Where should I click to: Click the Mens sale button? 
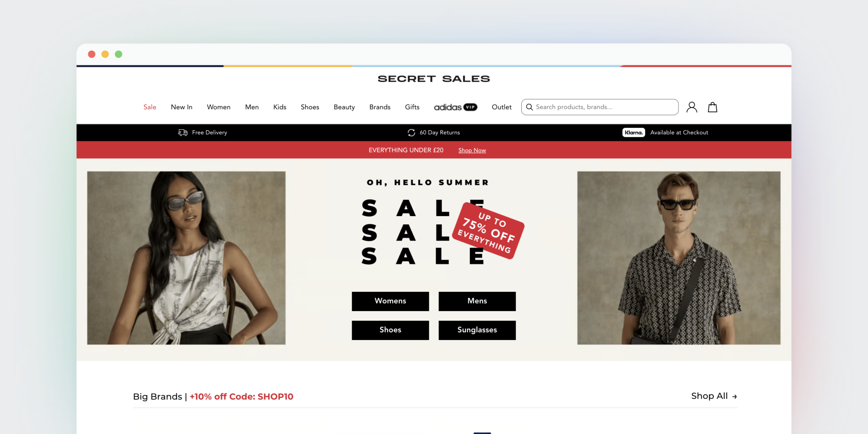click(477, 301)
